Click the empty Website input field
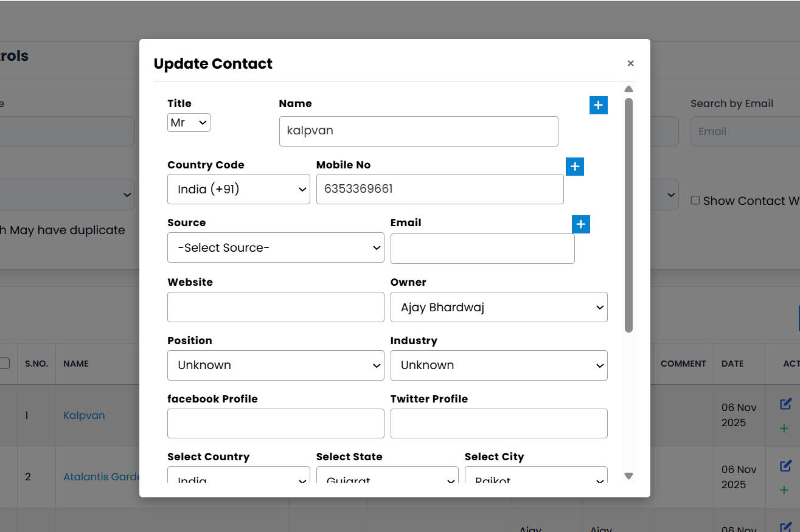The width and height of the screenshot is (800, 532). tap(275, 307)
